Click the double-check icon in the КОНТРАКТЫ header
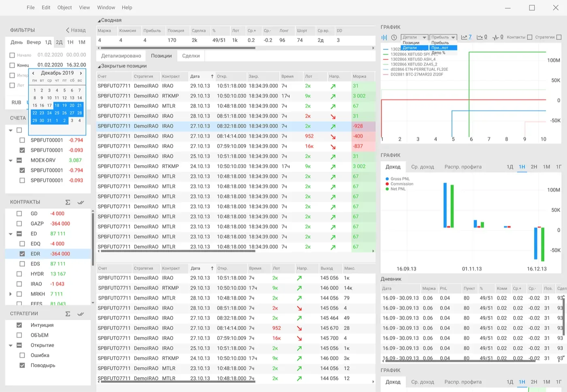 [x=81, y=202]
